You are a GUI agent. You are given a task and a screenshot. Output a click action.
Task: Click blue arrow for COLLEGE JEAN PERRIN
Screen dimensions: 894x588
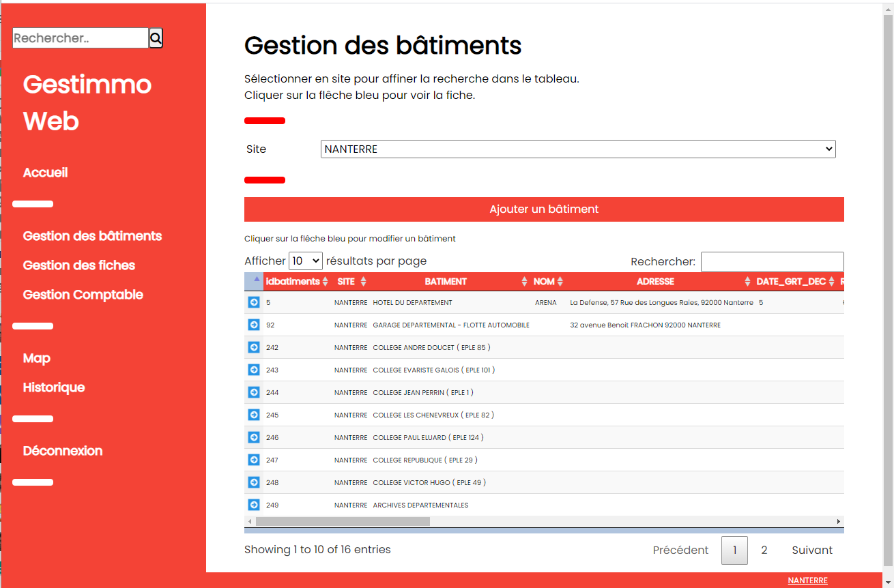(254, 392)
